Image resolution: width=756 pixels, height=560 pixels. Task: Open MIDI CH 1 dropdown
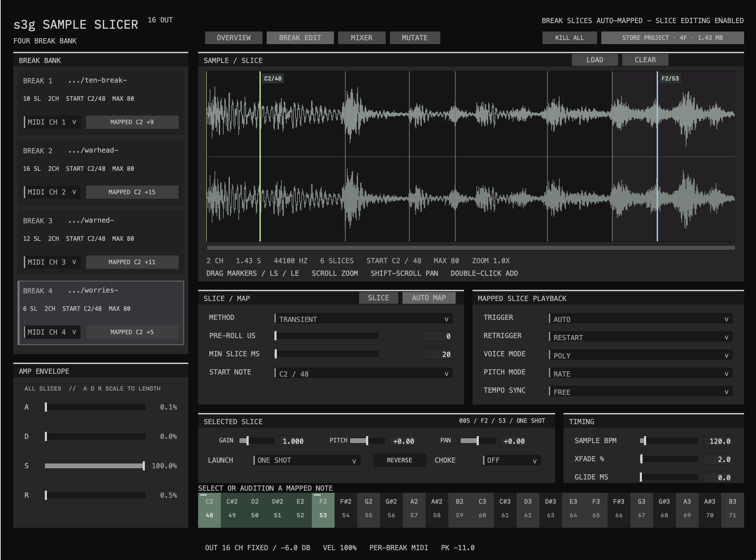pos(52,122)
